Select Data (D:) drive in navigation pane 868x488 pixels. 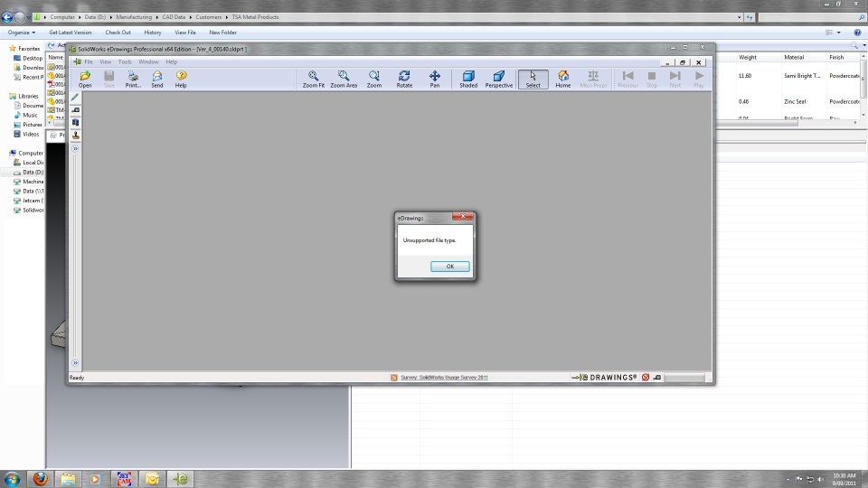click(33, 172)
